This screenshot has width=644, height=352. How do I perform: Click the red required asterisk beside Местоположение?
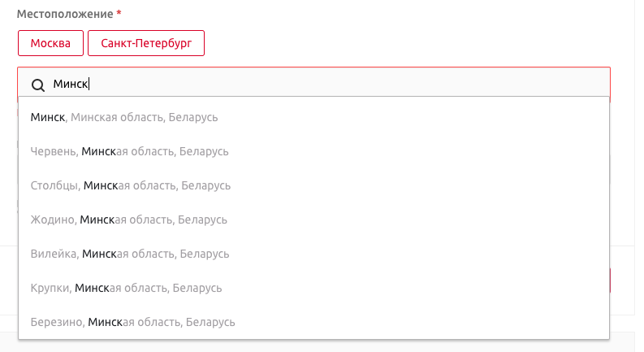[x=119, y=13]
